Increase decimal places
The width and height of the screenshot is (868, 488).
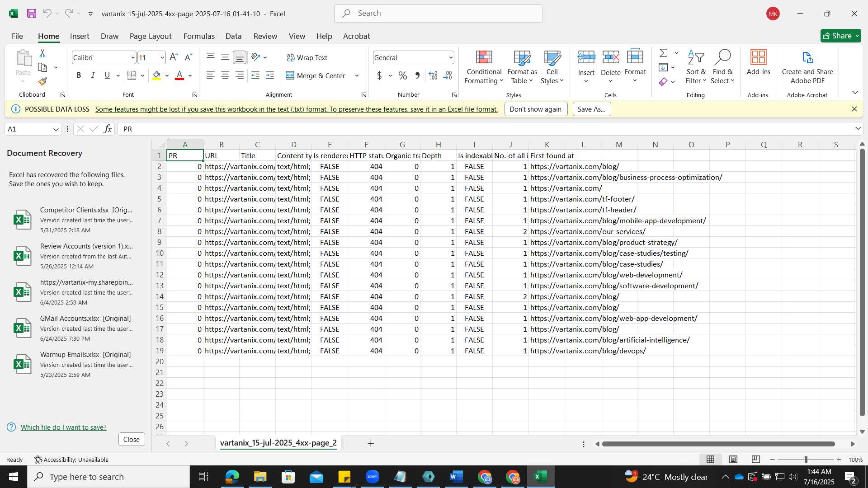click(x=433, y=75)
